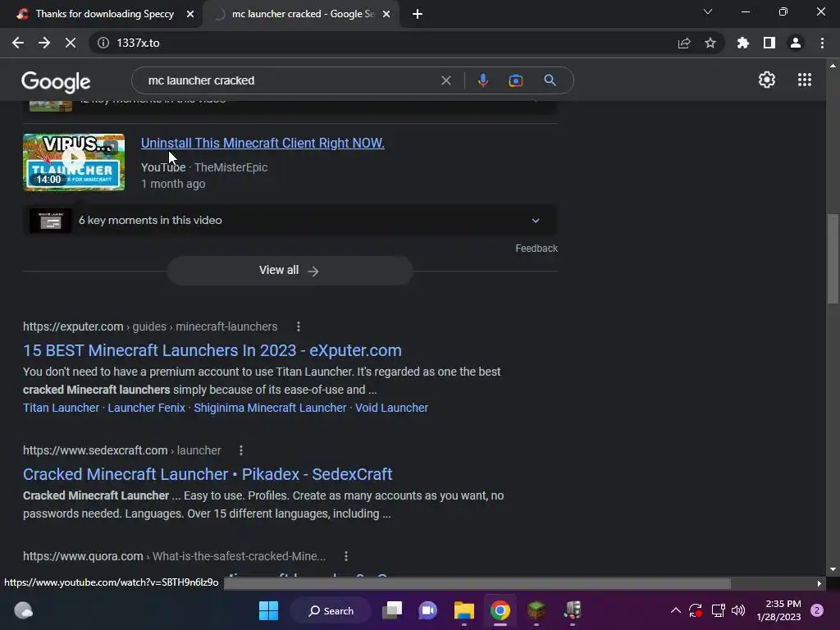Start voice search with microphone icon
This screenshot has height=630, width=840.
click(482, 80)
